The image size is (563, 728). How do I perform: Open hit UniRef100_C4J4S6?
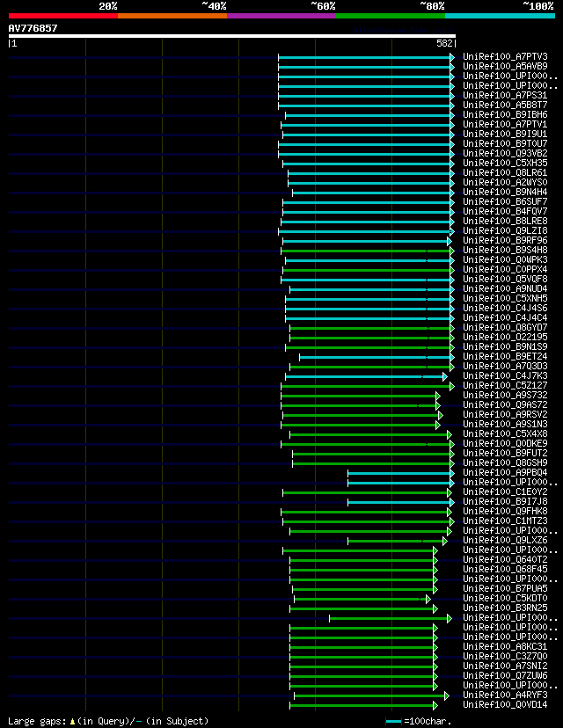click(x=505, y=309)
